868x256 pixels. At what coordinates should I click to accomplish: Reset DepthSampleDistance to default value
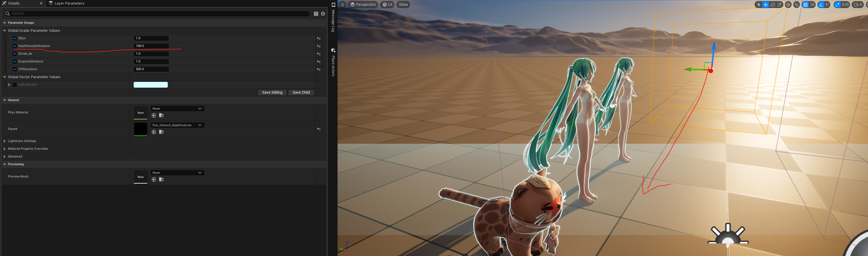point(318,46)
